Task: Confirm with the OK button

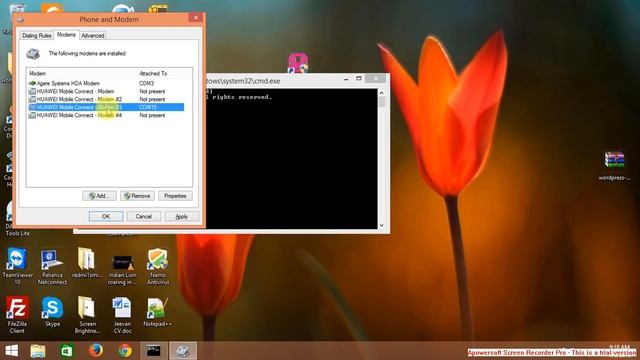Action: 106,216
